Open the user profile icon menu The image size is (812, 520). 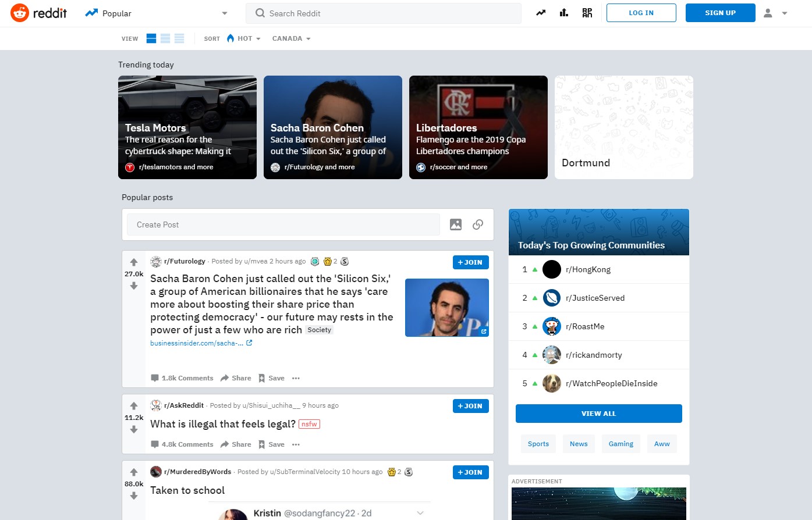tap(768, 13)
